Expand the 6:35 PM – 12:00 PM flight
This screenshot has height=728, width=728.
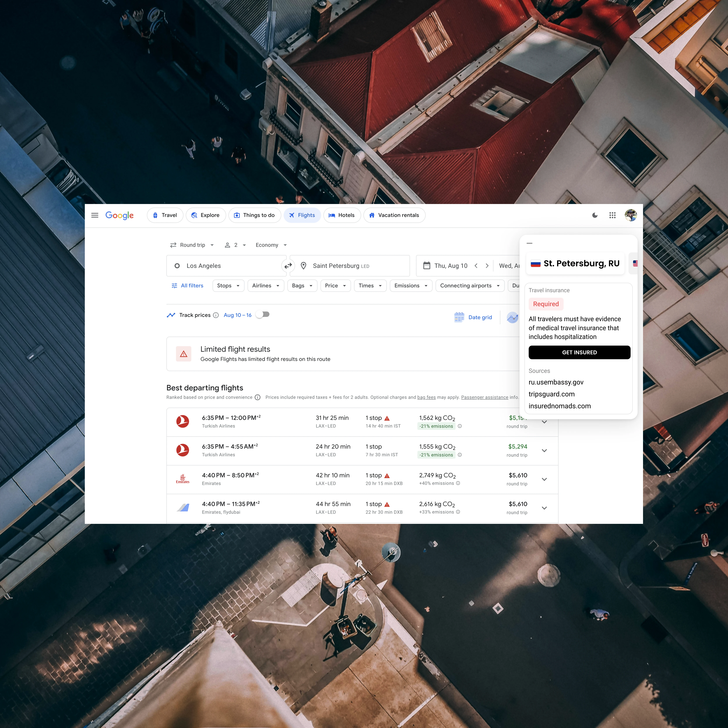pos(544,422)
